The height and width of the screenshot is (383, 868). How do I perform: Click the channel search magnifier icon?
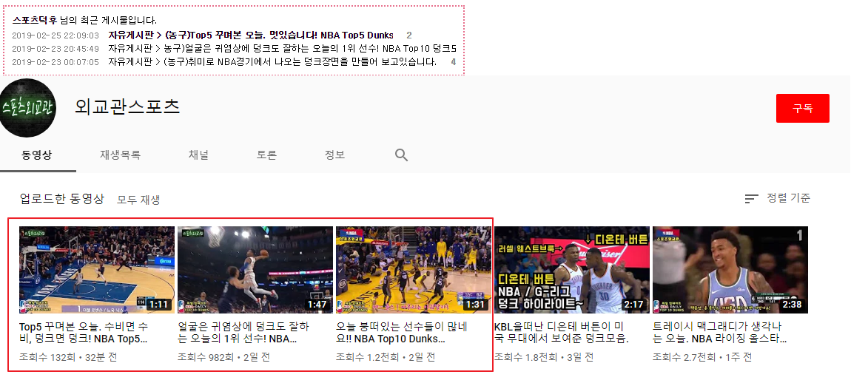coord(401,155)
